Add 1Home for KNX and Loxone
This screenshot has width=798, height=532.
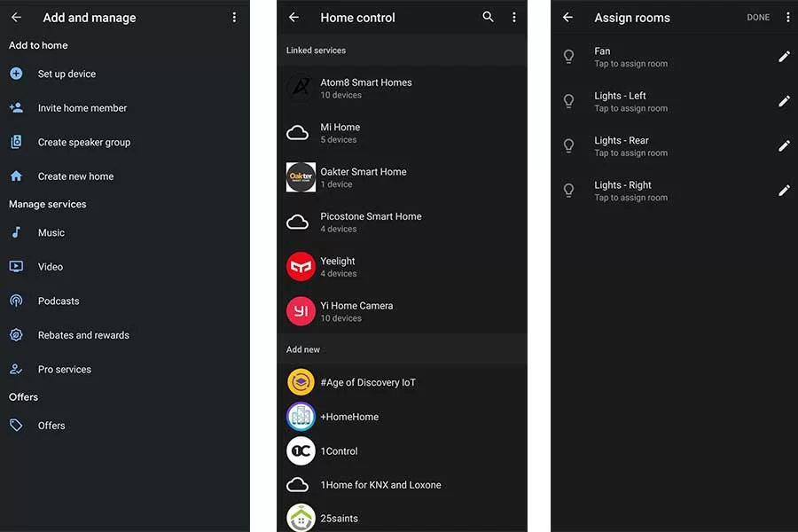(x=402, y=485)
